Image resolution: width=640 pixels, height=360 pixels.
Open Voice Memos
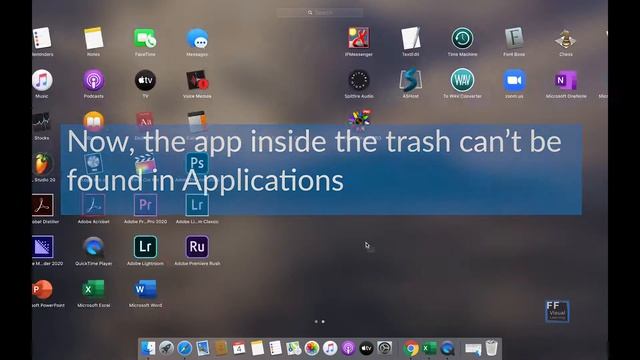click(197, 80)
